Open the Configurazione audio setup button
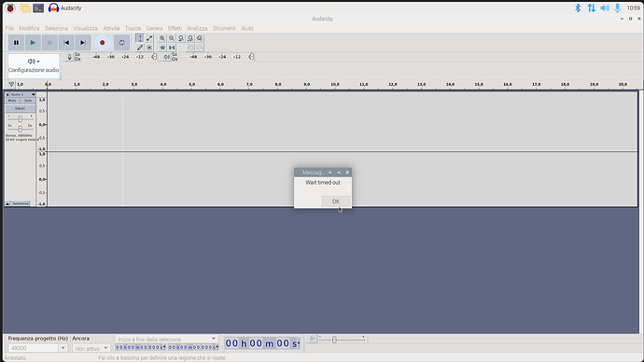 pos(34,65)
